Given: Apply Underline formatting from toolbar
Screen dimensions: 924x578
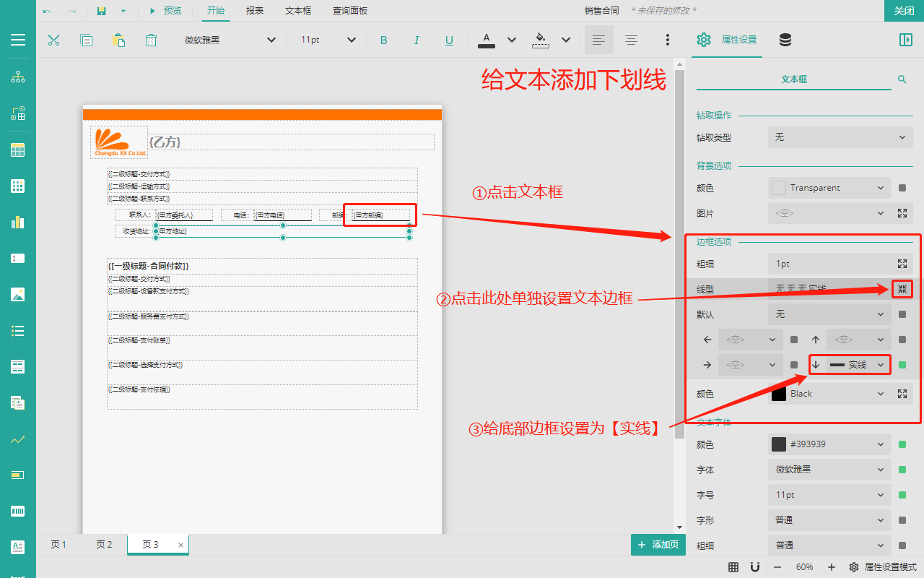Looking at the screenshot, I should (x=449, y=40).
